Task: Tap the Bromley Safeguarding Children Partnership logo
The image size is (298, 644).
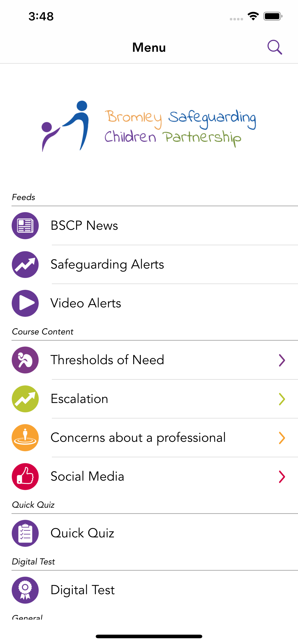Action: [x=149, y=126]
